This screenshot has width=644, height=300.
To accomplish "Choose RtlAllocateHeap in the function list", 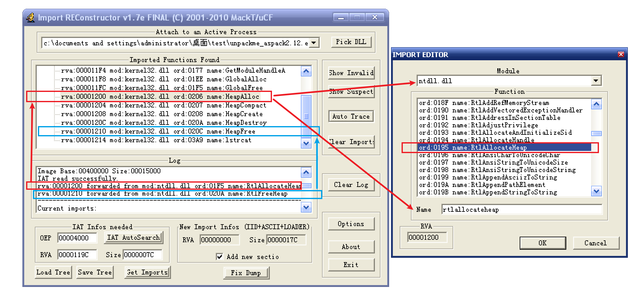I will click(x=504, y=148).
